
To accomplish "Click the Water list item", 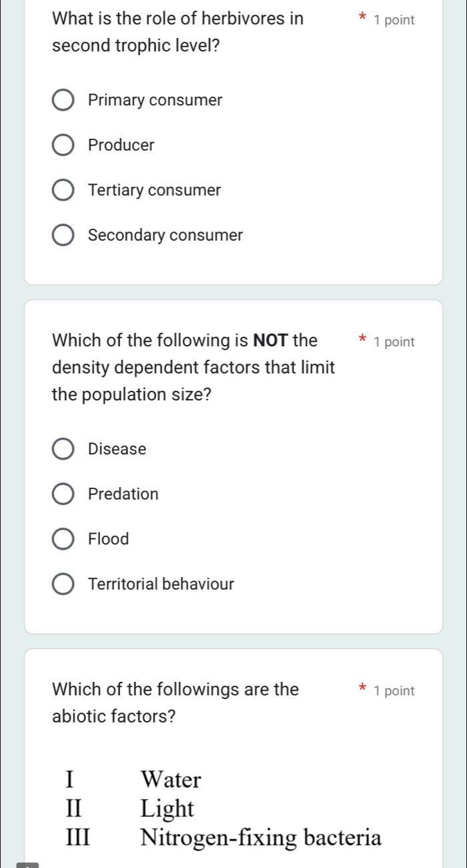I will (169, 780).
